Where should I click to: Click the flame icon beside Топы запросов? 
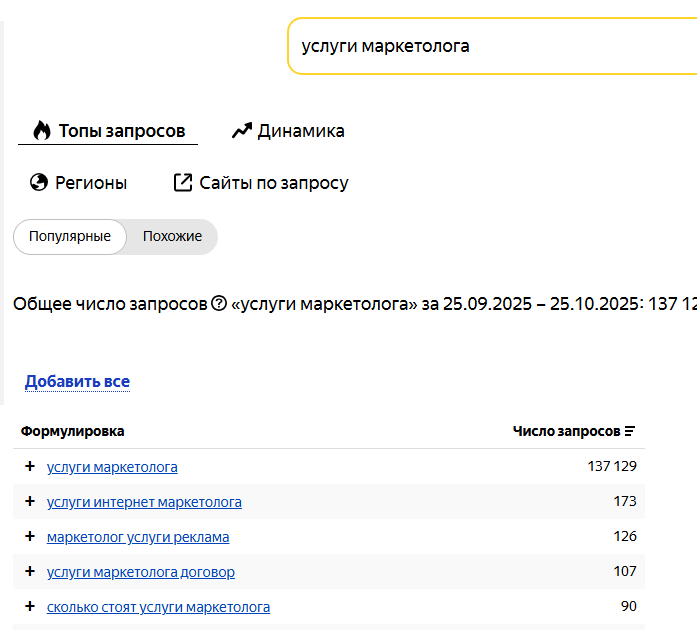tap(42, 131)
